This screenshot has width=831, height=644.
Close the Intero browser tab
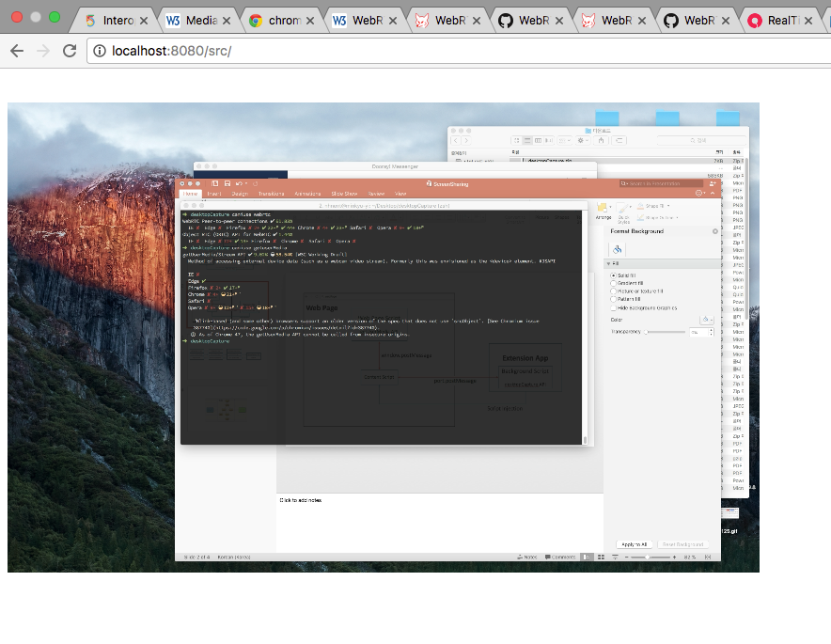144,21
